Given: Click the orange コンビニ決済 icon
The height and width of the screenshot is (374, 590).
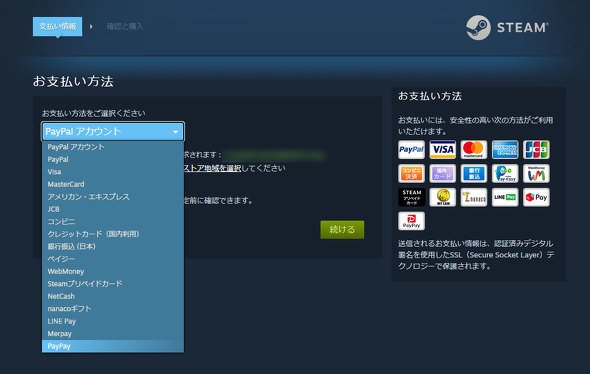Looking at the screenshot, I should pyautogui.click(x=411, y=173).
